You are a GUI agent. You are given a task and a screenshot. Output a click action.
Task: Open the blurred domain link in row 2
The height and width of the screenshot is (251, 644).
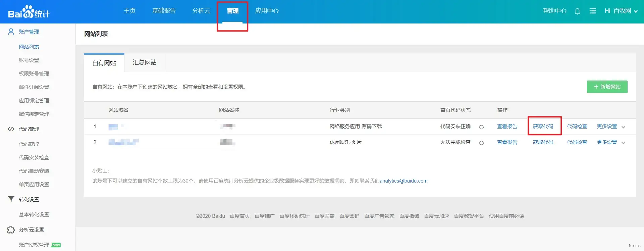(x=123, y=142)
